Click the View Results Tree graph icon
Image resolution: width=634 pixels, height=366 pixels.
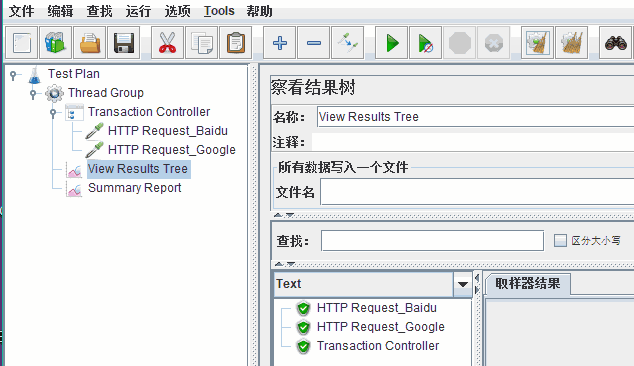[x=74, y=169]
